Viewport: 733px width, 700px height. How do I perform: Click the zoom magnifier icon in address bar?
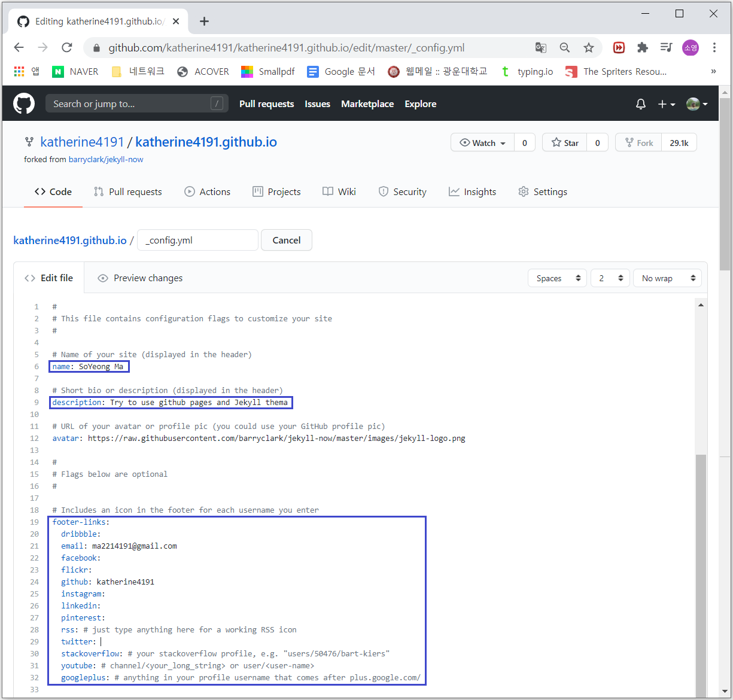pyautogui.click(x=564, y=47)
